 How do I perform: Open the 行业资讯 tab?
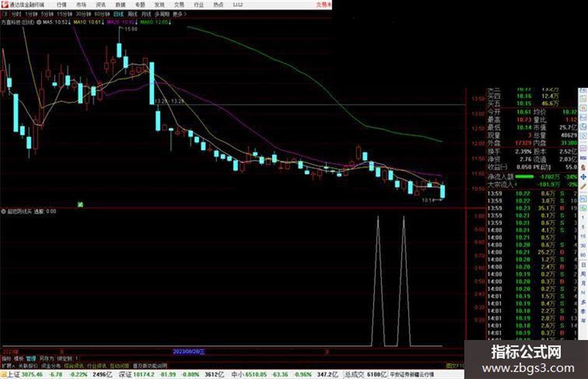click(96, 365)
